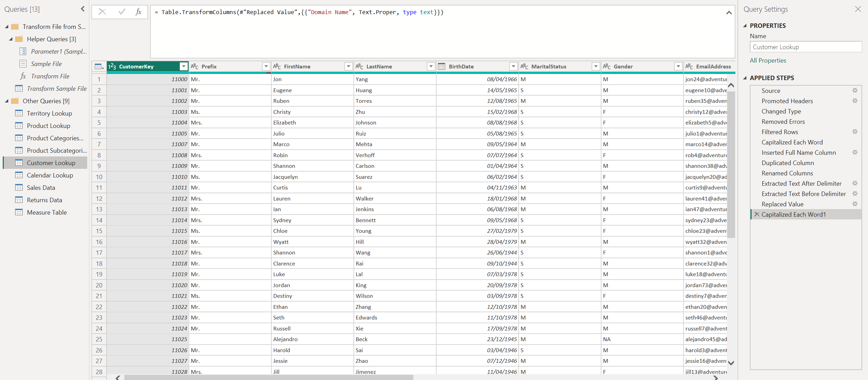
Task: Open the table context menu icon in grid corner
Action: point(98,66)
